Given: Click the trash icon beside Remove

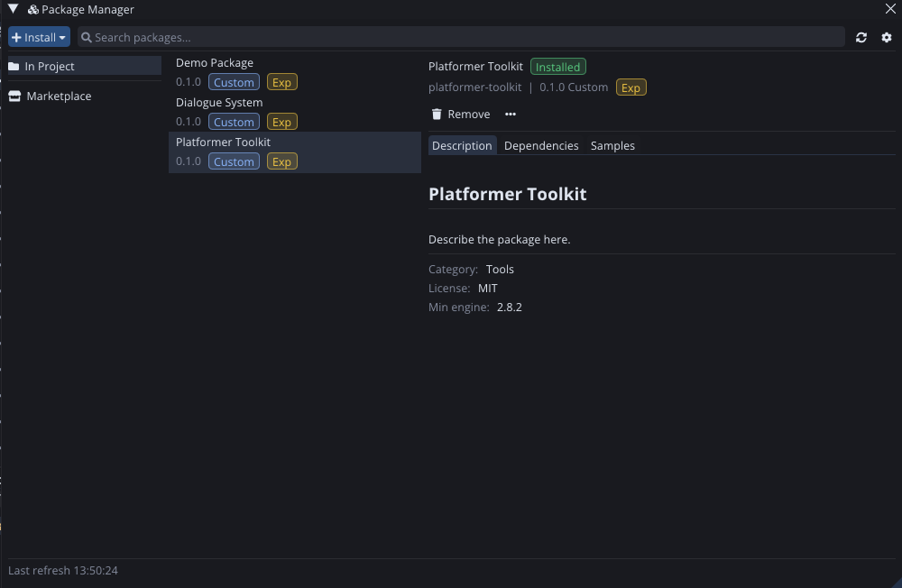Looking at the screenshot, I should pos(437,114).
